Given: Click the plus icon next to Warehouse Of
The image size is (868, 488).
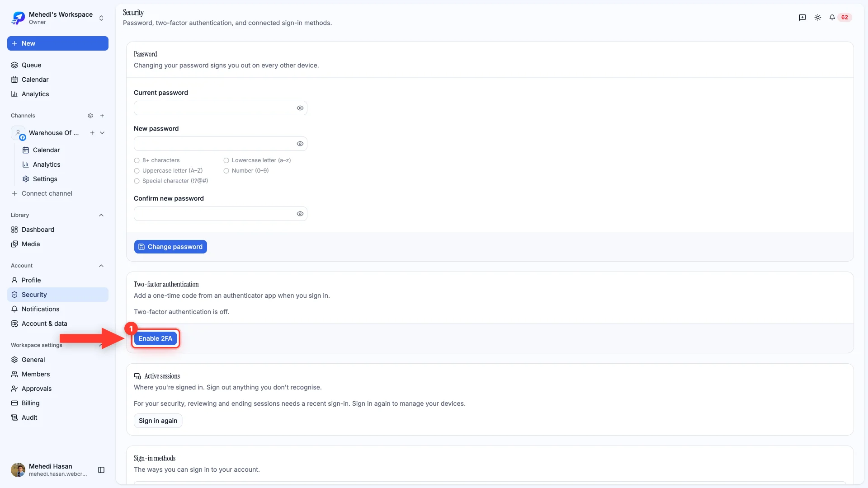Looking at the screenshot, I should coord(92,133).
